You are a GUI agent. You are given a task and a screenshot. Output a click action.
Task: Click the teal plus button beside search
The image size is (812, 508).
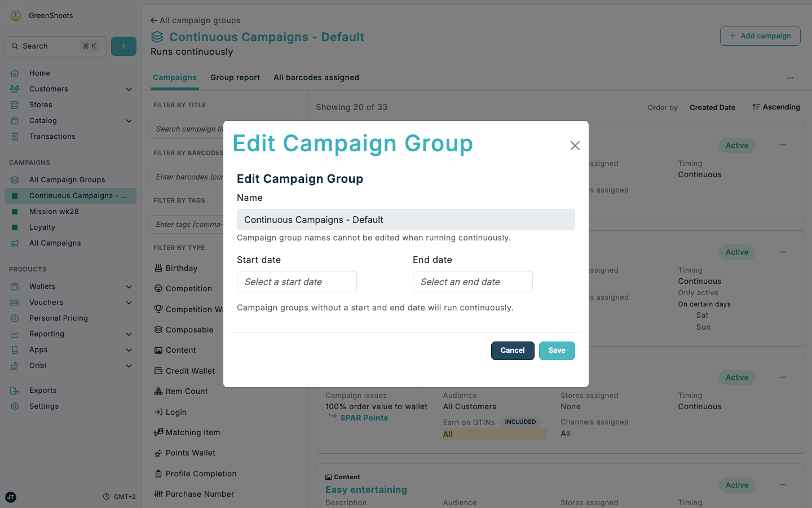[x=123, y=46]
